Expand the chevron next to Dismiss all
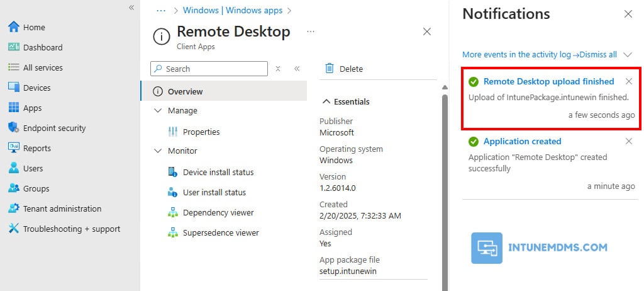 pyautogui.click(x=628, y=54)
